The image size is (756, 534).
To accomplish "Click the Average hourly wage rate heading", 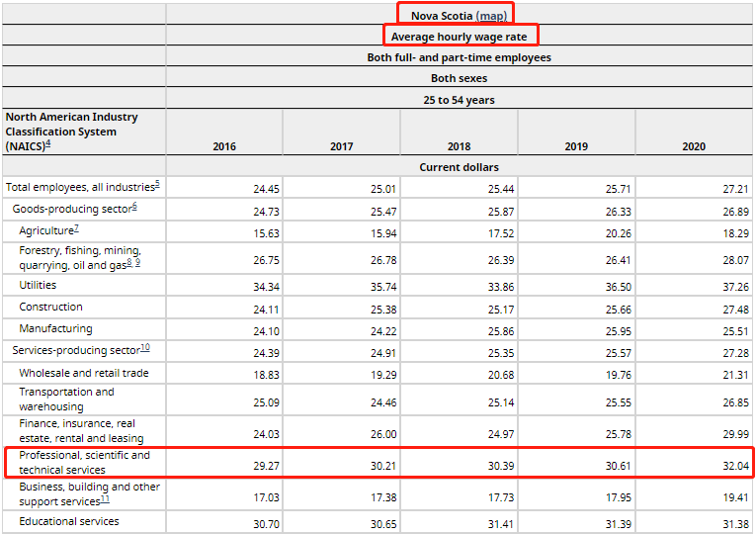I will point(459,37).
